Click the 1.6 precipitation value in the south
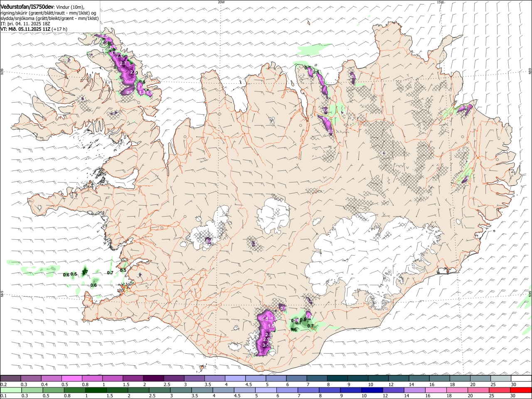This screenshot has height=399, width=532. tap(293, 330)
